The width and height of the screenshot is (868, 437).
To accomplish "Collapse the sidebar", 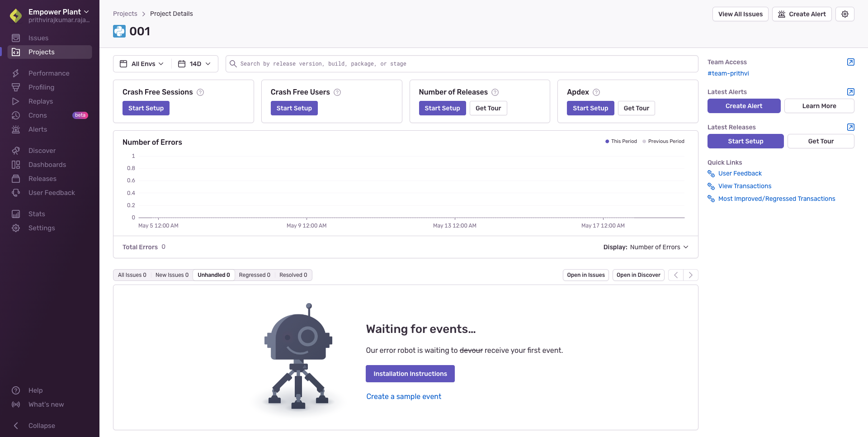I will 34,426.
